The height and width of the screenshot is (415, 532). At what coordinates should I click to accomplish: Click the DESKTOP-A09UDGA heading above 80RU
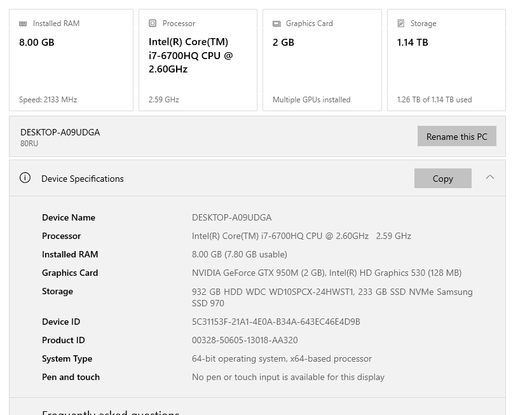pyautogui.click(x=60, y=132)
